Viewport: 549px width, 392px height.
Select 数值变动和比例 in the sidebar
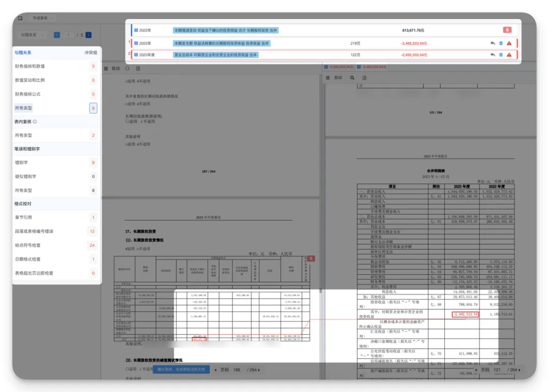pyautogui.click(x=57, y=80)
